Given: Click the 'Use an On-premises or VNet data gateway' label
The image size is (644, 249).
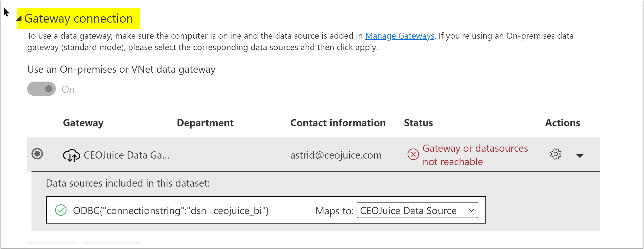Looking at the screenshot, I should click(121, 69).
